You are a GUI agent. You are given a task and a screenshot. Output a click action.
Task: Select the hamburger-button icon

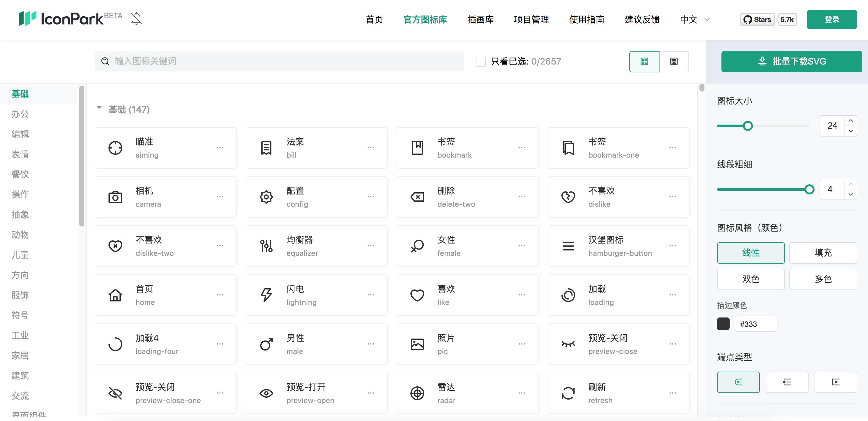(619, 246)
